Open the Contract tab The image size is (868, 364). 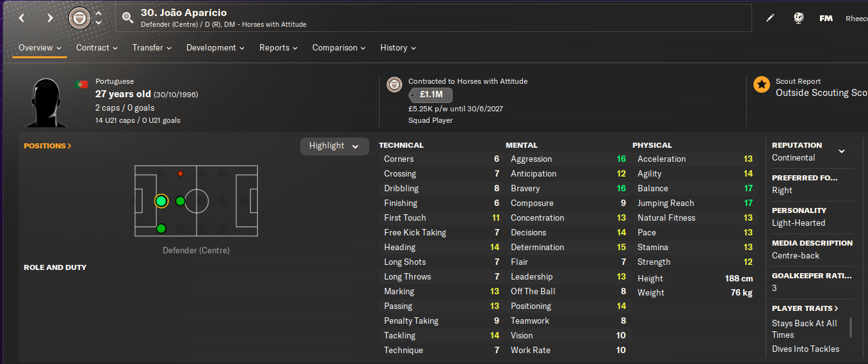[x=97, y=48]
